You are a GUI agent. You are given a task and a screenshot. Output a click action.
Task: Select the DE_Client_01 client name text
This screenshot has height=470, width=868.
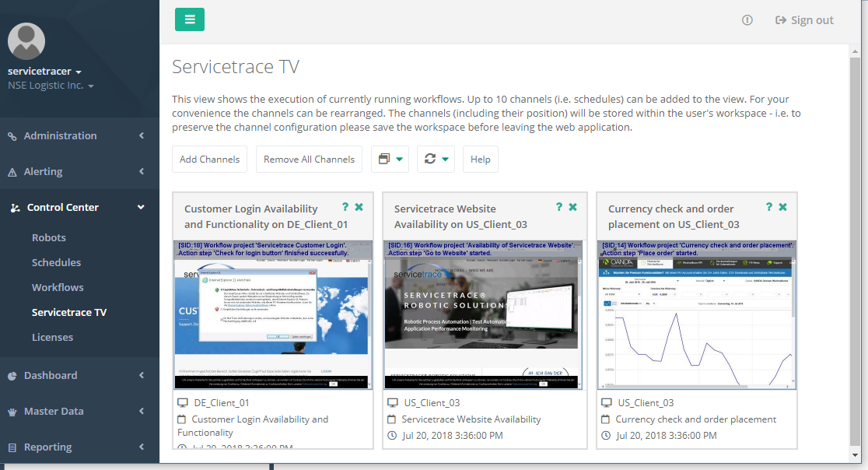point(222,403)
